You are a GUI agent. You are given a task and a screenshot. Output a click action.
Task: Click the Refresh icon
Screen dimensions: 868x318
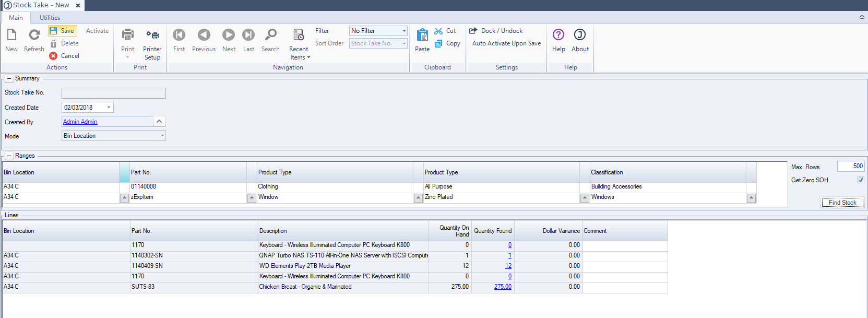[x=34, y=35]
